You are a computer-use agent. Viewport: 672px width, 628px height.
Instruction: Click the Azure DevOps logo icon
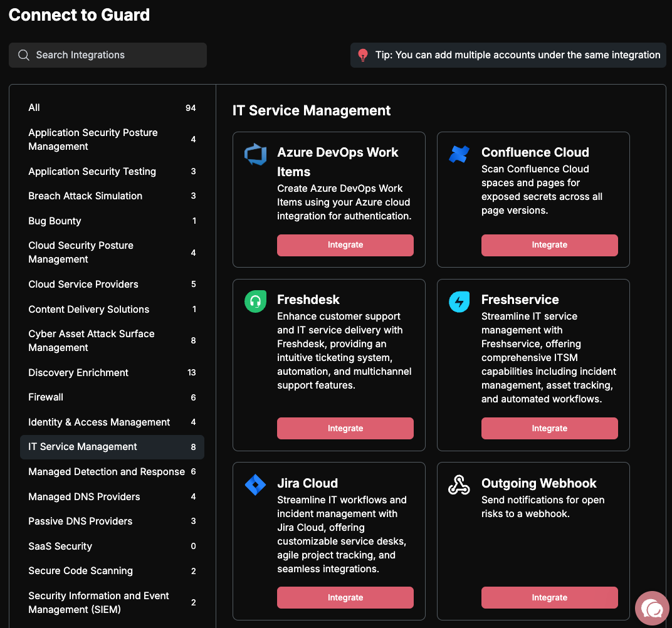tap(255, 154)
